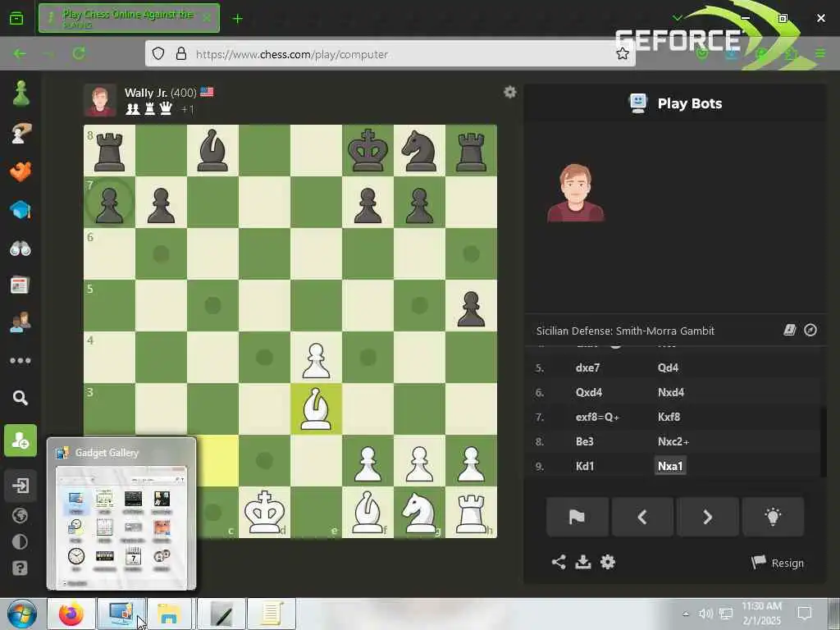Expand the More three-dots sidebar menu
840x630 pixels.
point(21,361)
